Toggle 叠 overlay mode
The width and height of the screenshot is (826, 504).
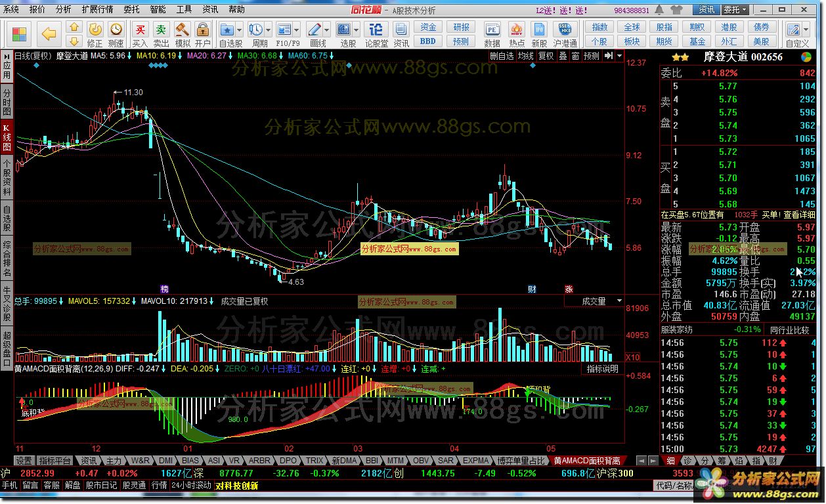[563, 56]
